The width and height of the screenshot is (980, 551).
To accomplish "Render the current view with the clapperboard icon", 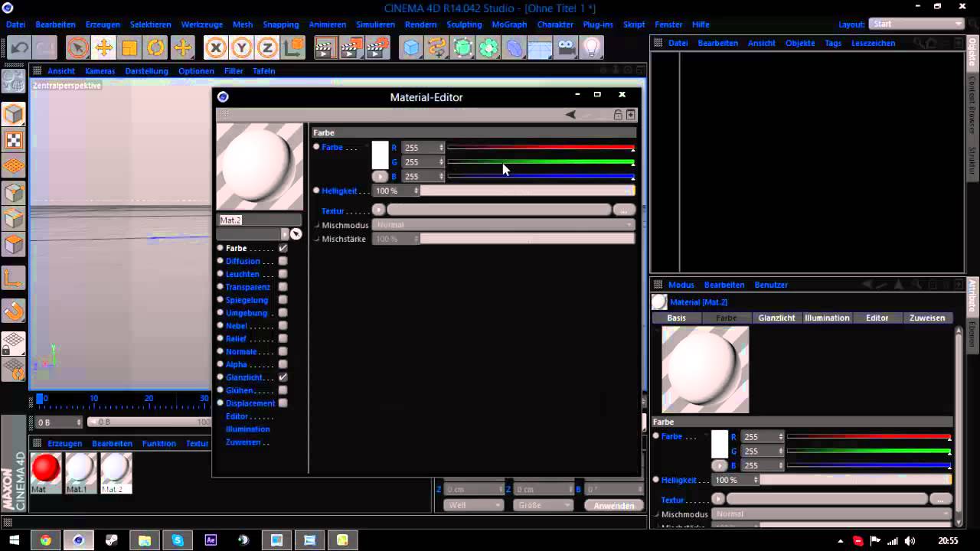I will point(325,48).
